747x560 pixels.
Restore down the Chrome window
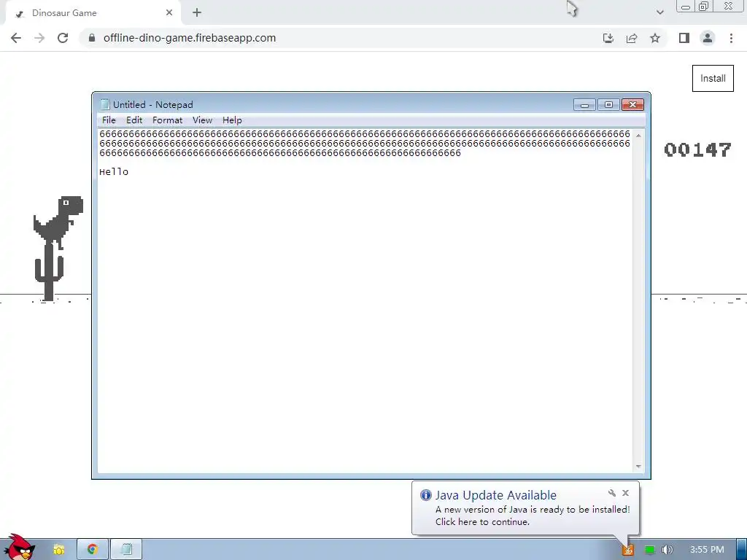click(704, 7)
